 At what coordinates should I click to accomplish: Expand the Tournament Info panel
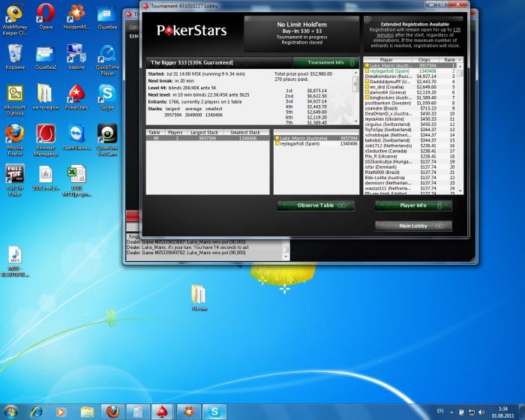(x=326, y=62)
